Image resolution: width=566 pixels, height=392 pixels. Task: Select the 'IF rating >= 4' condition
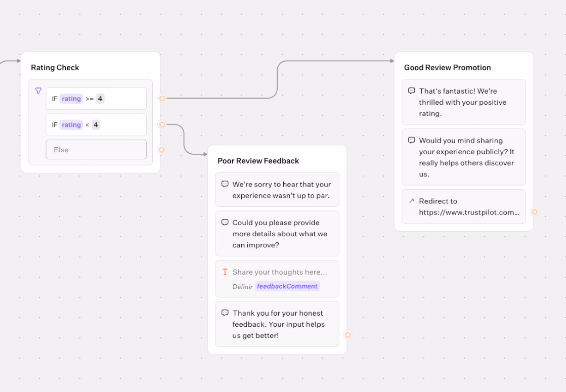96,99
